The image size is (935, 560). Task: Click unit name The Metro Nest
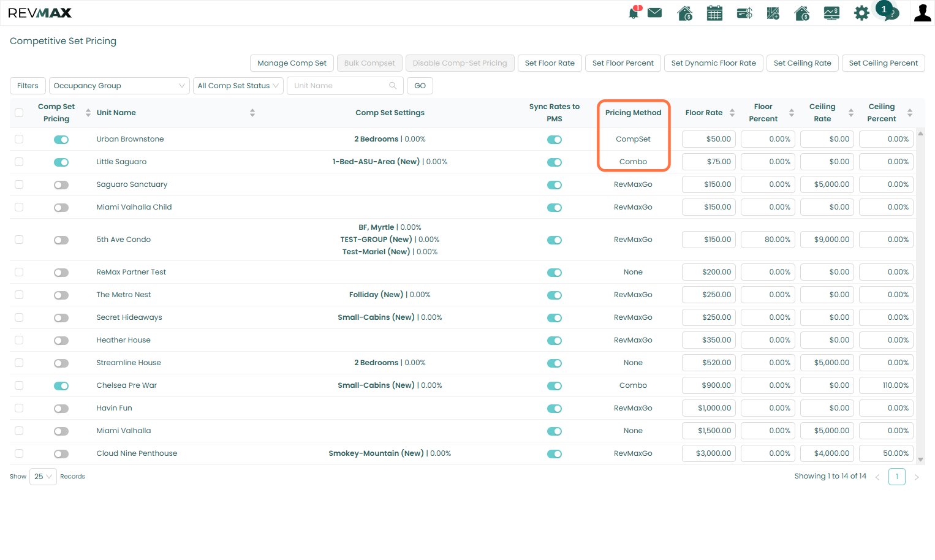point(123,295)
